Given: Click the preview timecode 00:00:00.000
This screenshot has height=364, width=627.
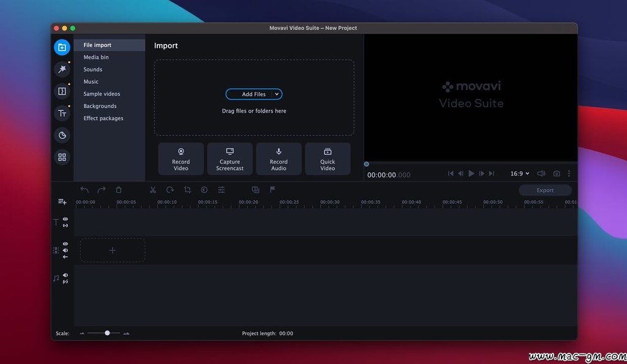Looking at the screenshot, I should coord(389,175).
